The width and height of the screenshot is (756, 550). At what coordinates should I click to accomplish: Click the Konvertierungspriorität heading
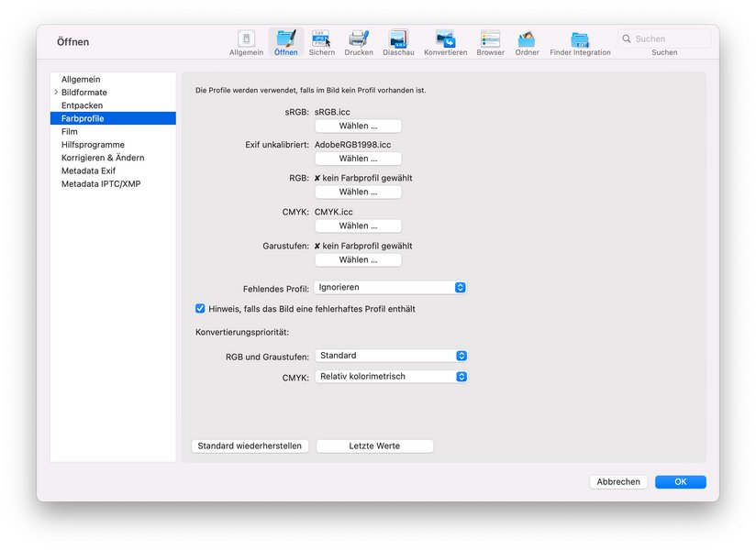242,333
